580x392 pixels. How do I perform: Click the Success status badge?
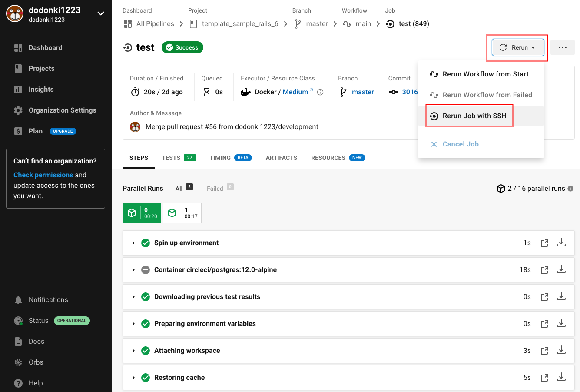click(182, 48)
